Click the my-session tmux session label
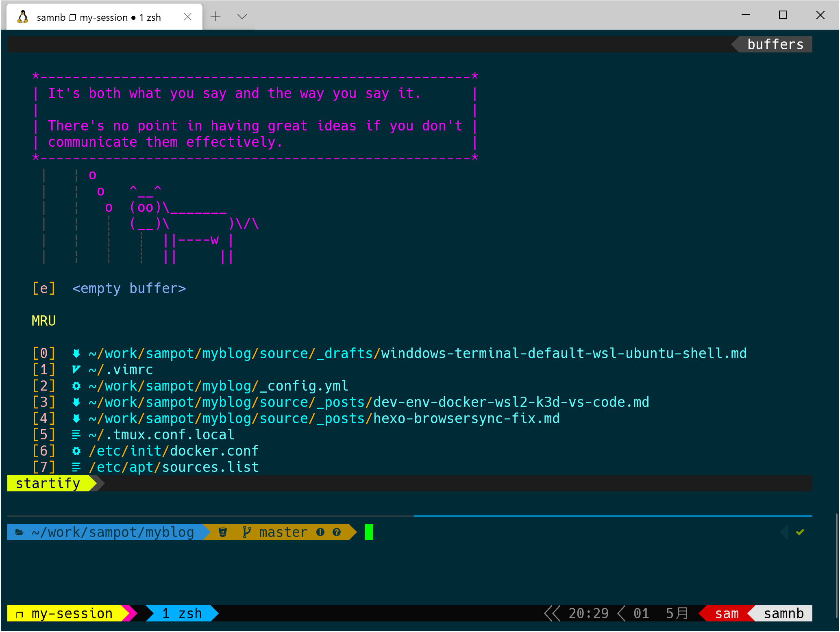Image resolution: width=840 pixels, height=632 pixels. click(x=72, y=613)
